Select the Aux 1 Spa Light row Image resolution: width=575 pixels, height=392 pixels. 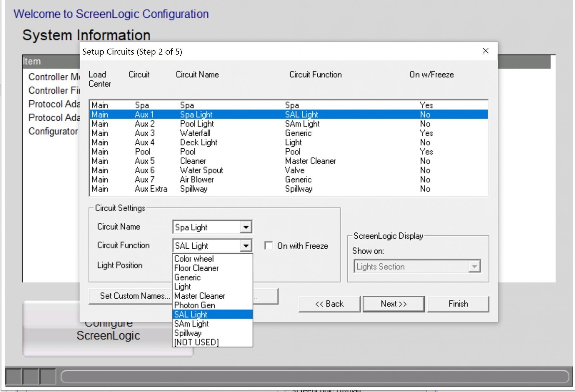pyautogui.click(x=289, y=114)
